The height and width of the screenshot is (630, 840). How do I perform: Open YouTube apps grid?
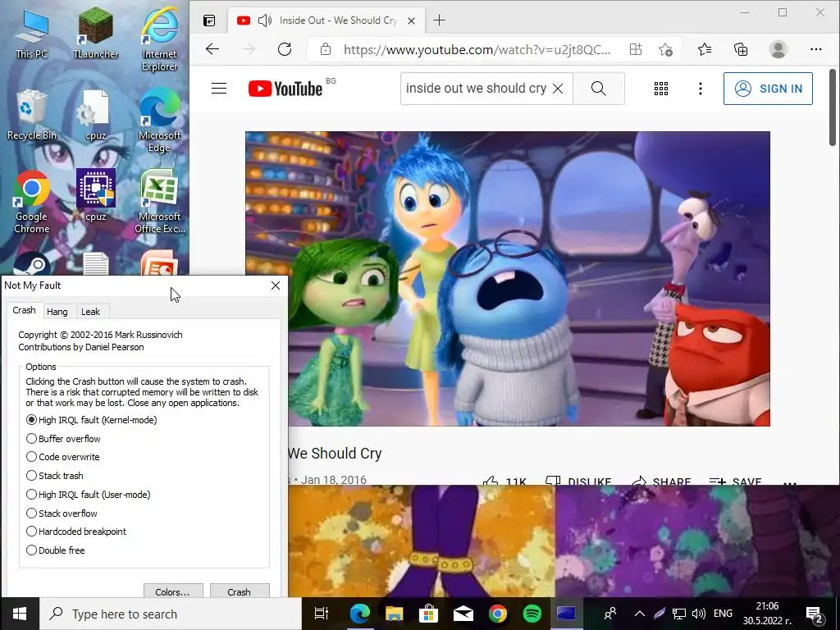click(661, 89)
